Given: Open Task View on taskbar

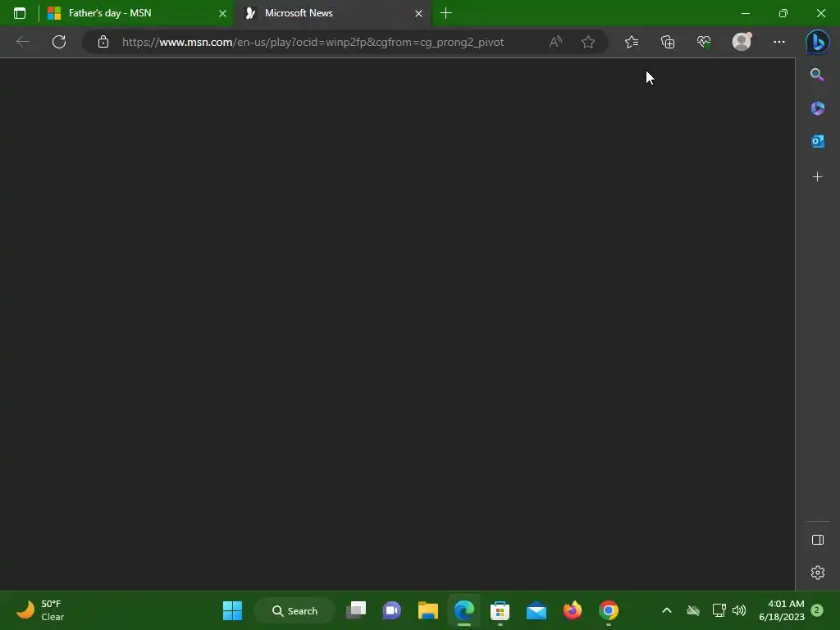Looking at the screenshot, I should (356, 610).
